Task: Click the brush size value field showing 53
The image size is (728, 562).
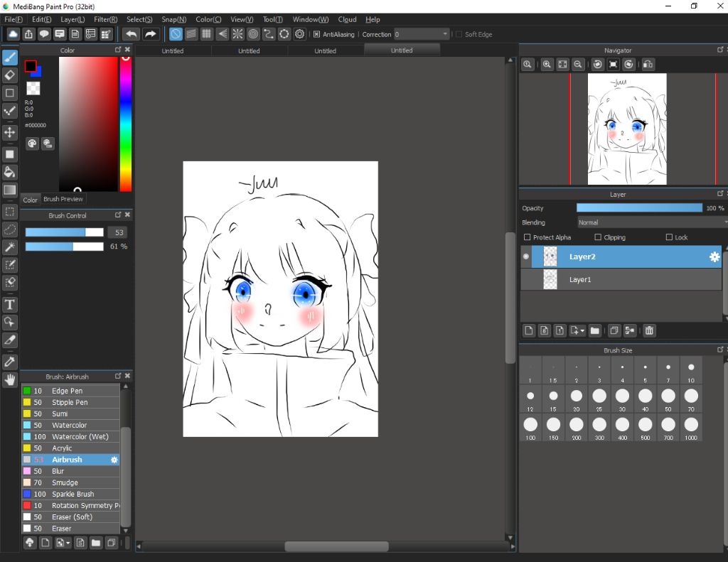Action: click(119, 232)
